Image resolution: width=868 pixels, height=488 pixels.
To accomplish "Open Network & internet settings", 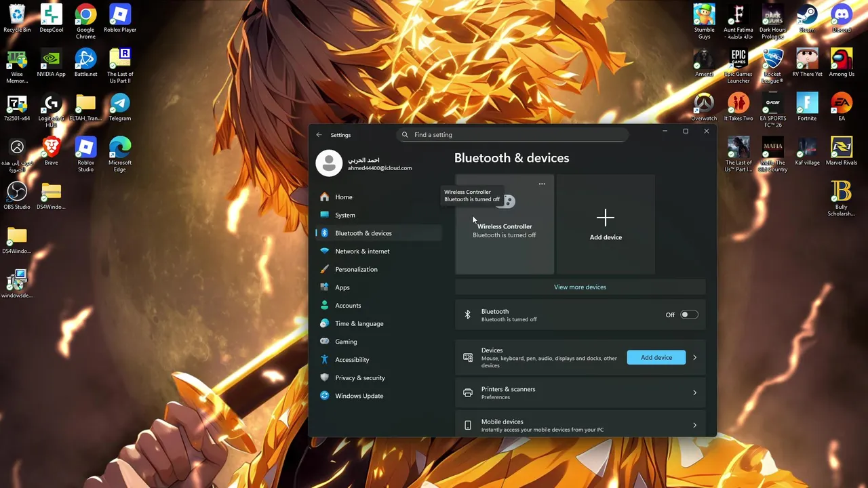I will [378, 251].
